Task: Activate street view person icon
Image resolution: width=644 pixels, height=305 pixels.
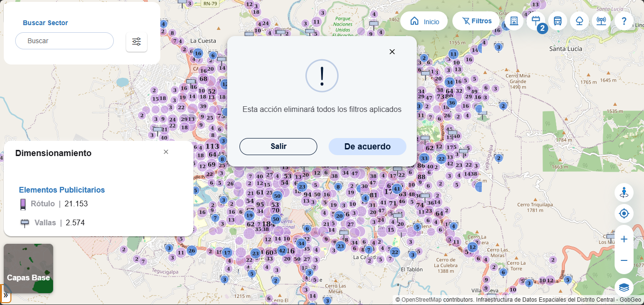Action: pos(624,193)
